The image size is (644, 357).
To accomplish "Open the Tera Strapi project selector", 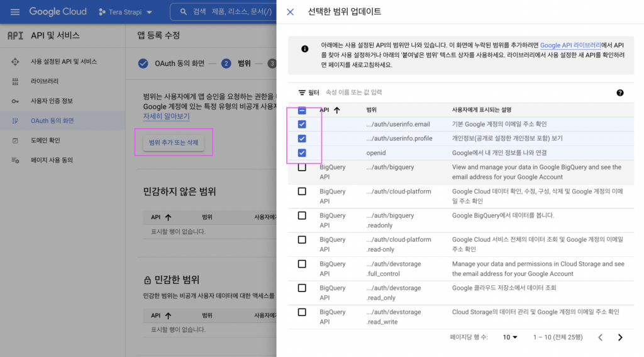I will pyautogui.click(x=126, y=12).
